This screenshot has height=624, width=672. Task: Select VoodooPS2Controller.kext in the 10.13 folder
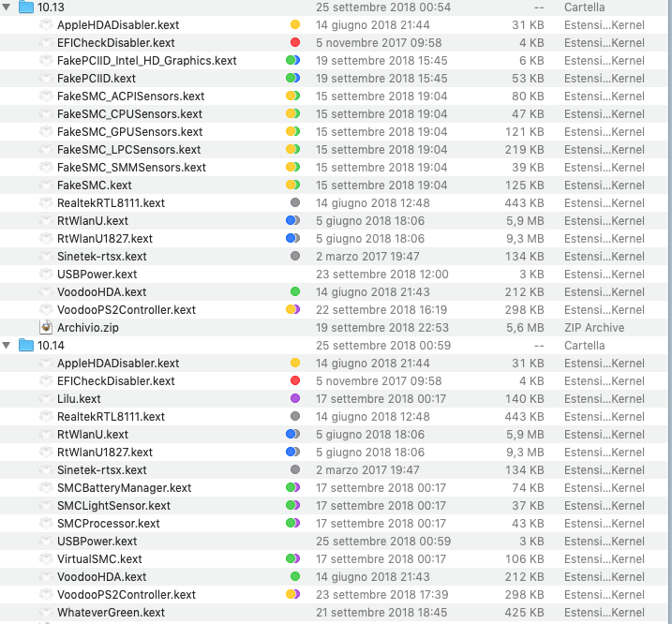click(127, 310)
